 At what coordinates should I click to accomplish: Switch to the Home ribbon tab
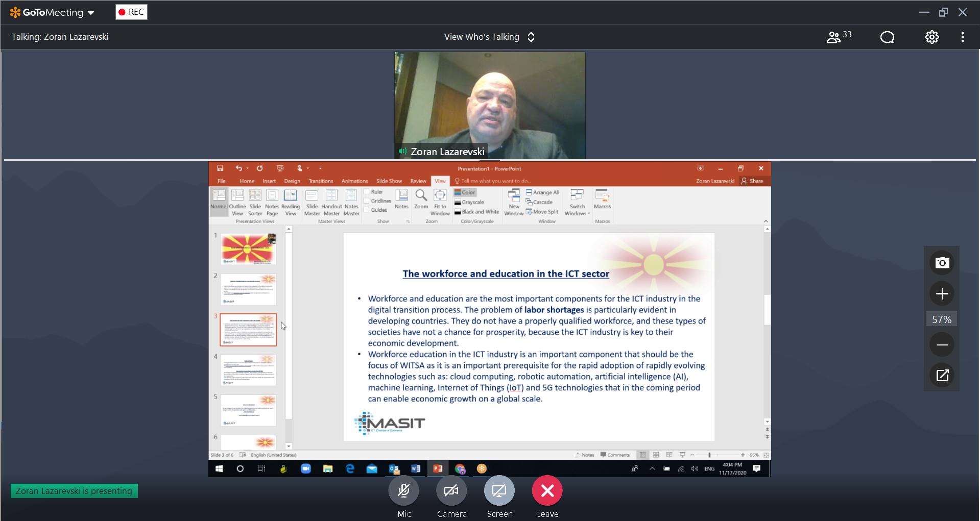click(247, 181)
